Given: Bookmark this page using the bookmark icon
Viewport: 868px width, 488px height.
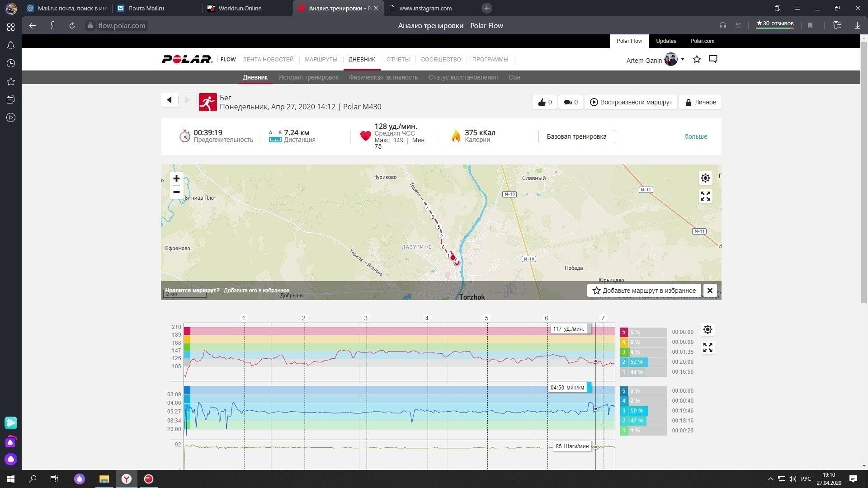Looking at the screenshot, I should coord(810,26).
